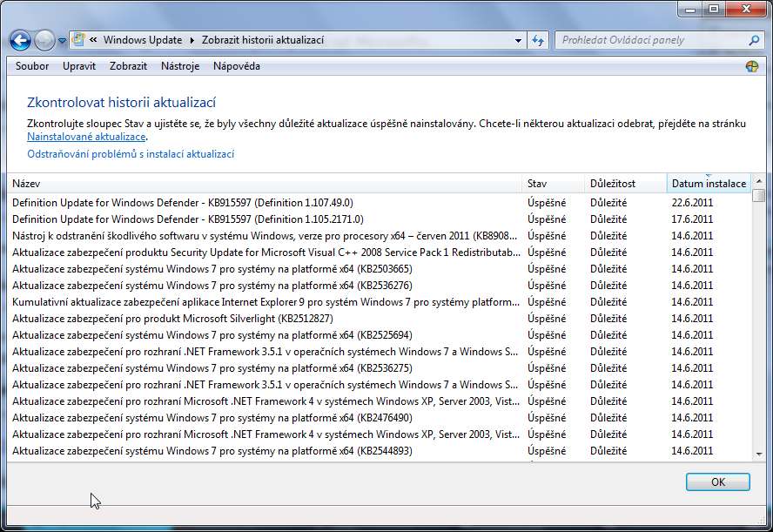Sort by the Název column header
The image size is (773, 532).
click(x=265, y=184)
